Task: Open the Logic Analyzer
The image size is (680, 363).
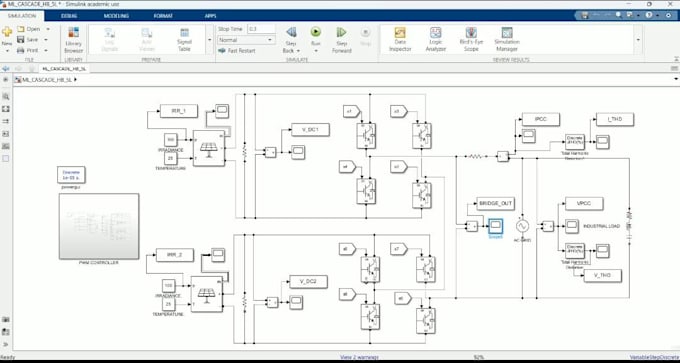Action: (435, 39)
